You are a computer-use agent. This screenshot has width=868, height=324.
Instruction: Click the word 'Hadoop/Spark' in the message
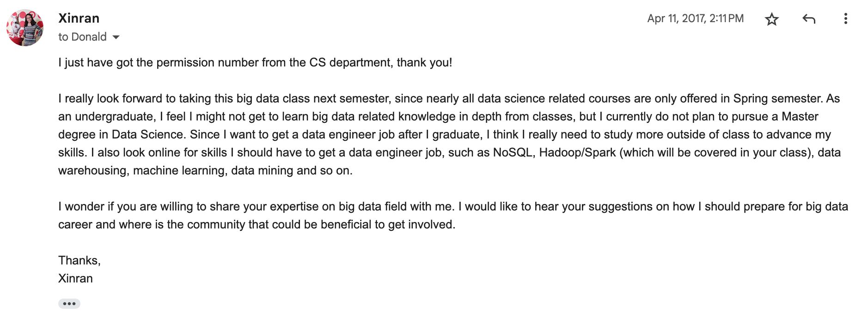point(577,152)
